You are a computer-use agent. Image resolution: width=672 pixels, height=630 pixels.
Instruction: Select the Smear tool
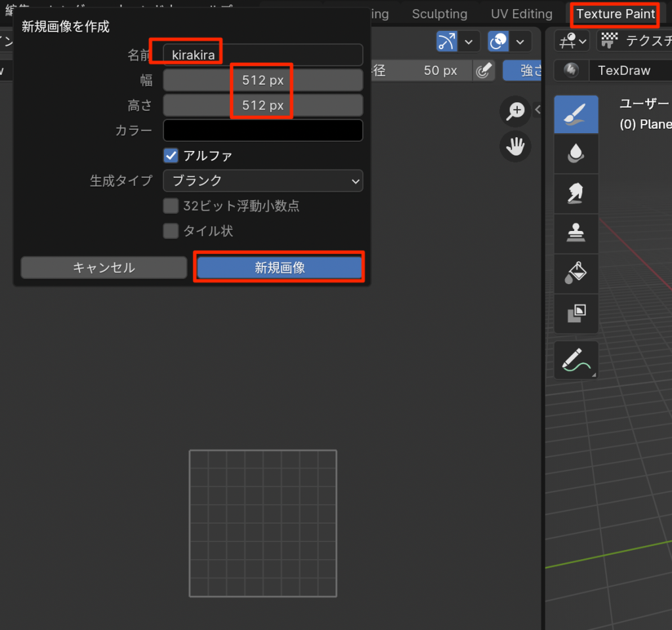[x=576, y=194]
